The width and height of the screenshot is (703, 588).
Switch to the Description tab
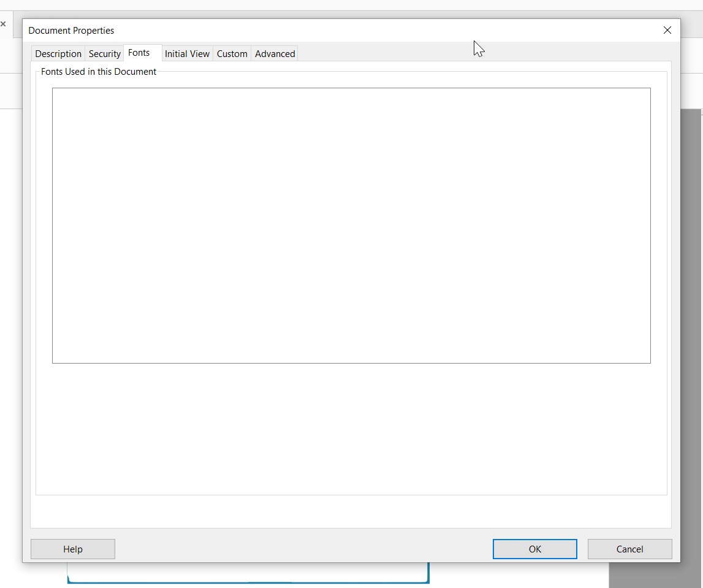(58, 54)
